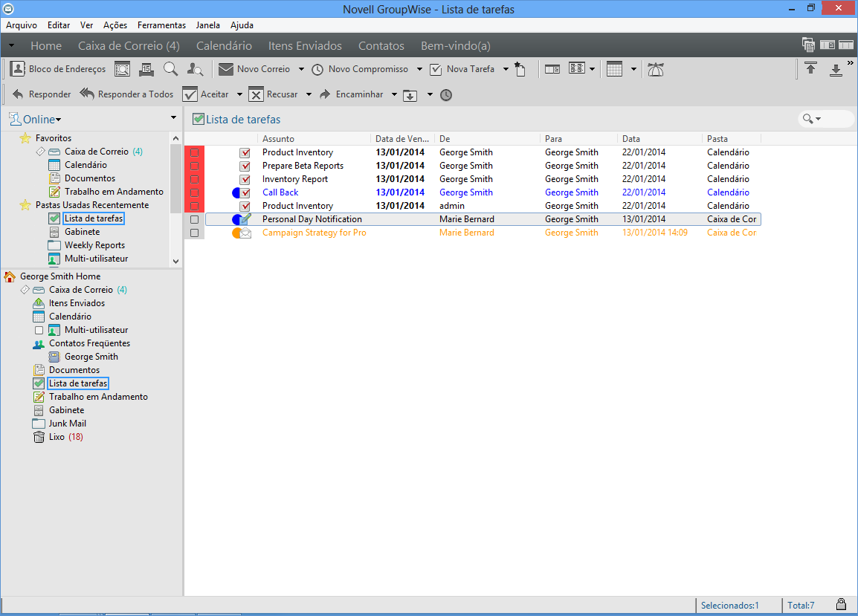Tick the checkbox for Prepare Beta Reports row
858x616 pixels.
tap(194, 166)
